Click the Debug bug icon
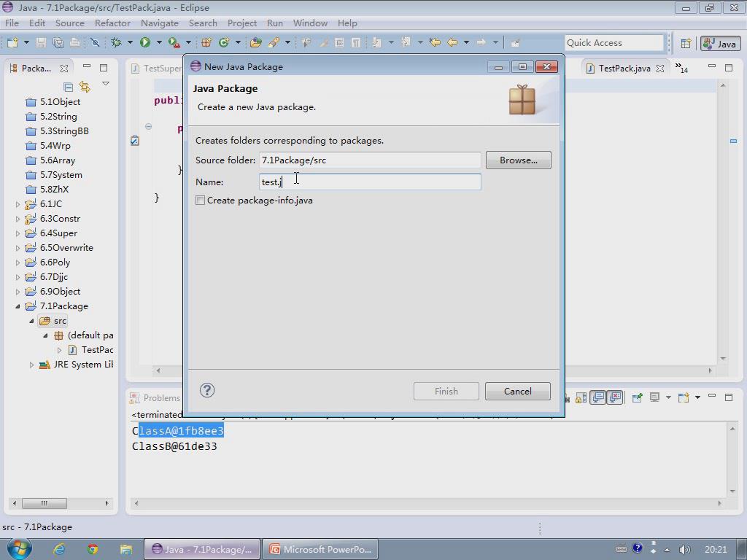The image size is (747, 560). [116, 43]
